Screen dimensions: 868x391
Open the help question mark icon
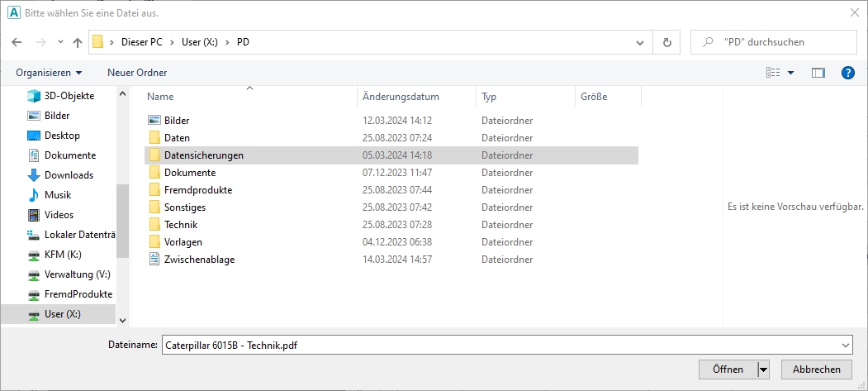point(847,73)
